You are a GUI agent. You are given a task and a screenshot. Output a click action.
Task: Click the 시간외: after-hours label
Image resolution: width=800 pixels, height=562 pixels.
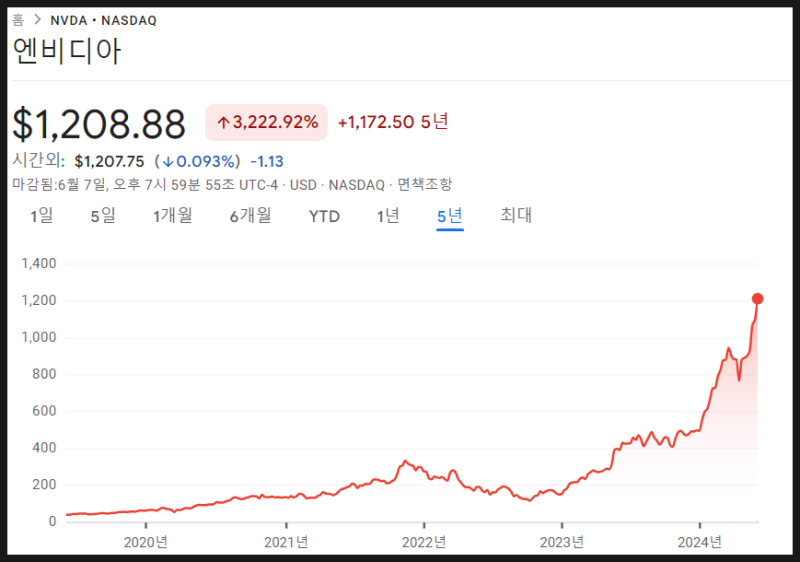tap(39, 161)
